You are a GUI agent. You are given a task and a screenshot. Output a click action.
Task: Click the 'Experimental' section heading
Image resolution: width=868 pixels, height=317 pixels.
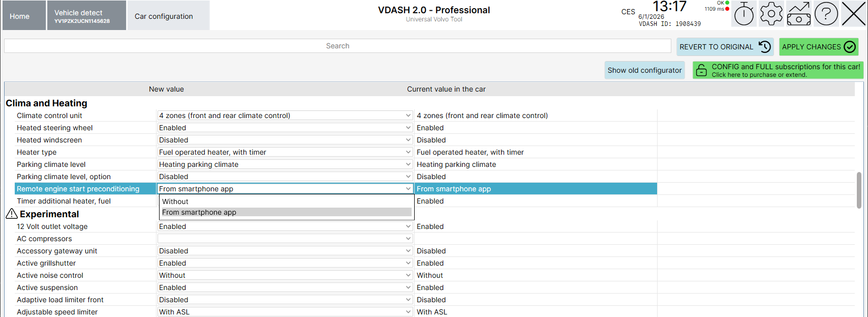[49, 214]
